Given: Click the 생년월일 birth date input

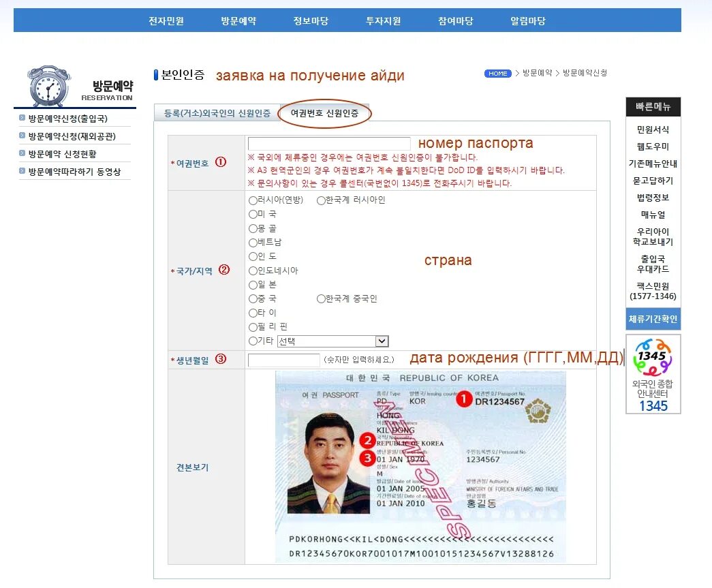Looking at the screenshot, I should [284, 360].
